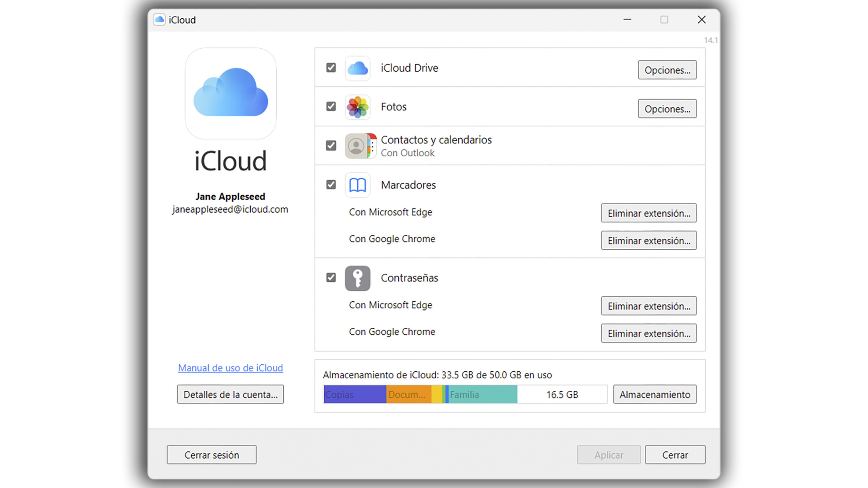Eliminar extensión for Marcadores Microsoft Edge
The width and height of the screenshot is (868, 488).
[x=649, y=213]
